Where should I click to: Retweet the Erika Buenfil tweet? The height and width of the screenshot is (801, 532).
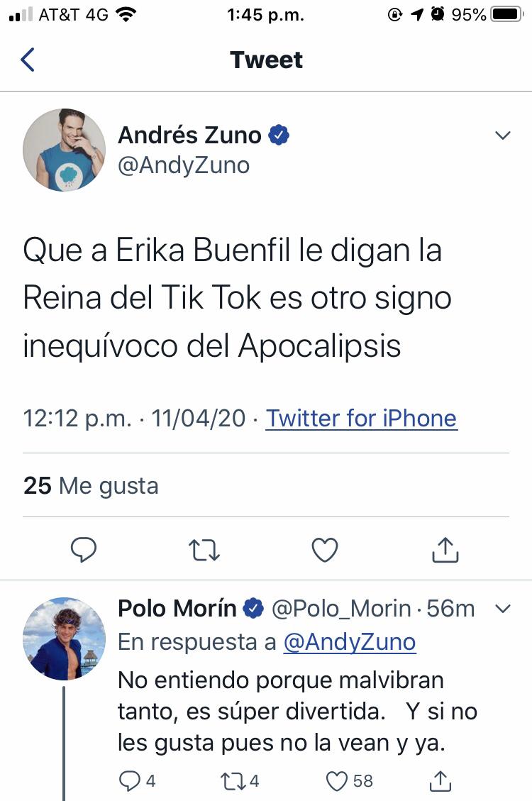pyautogui.click(x=204, y=550)
